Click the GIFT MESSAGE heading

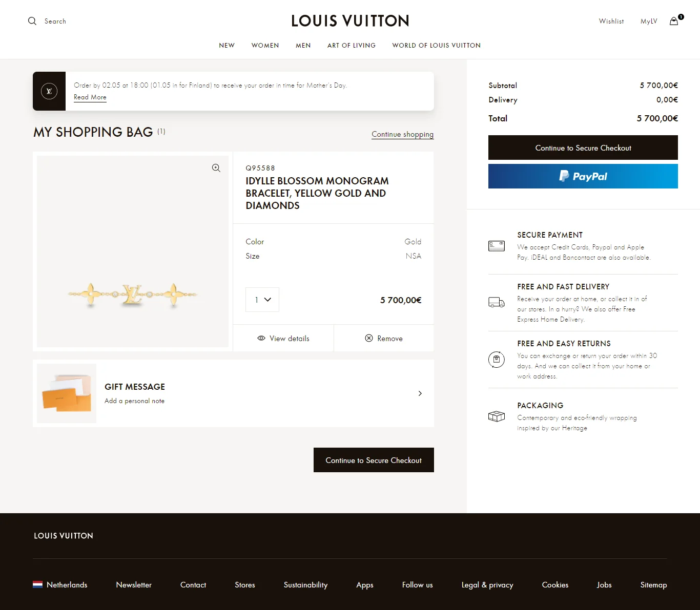coord(135,387)
